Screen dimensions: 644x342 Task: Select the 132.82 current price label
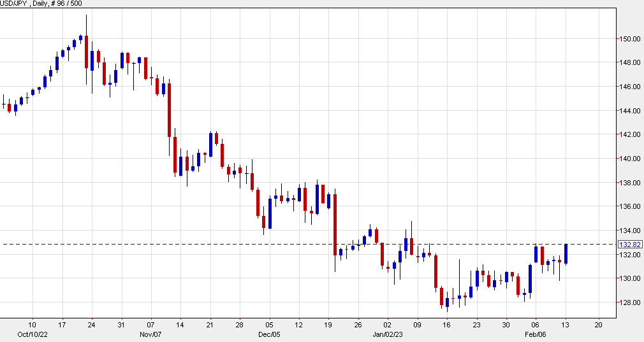(x=630, y=245)
